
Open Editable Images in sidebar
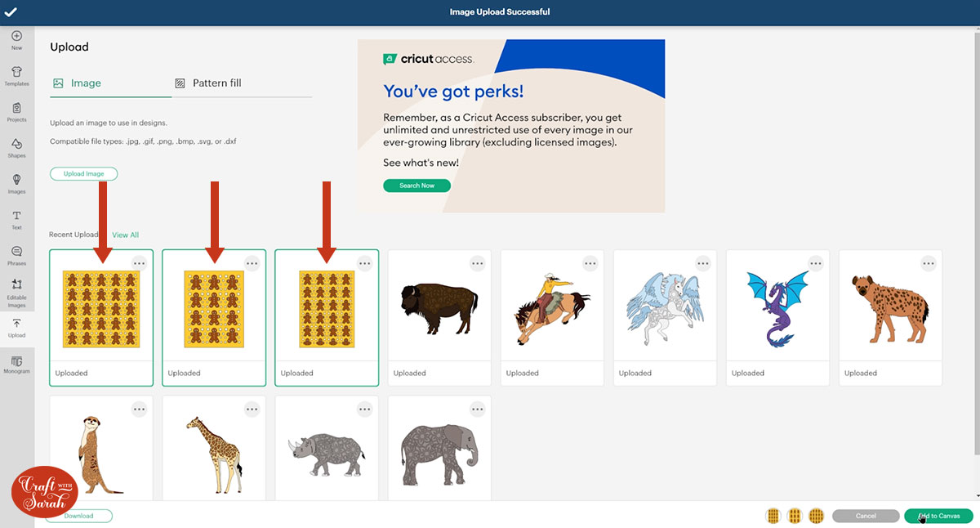coord(16,293)
